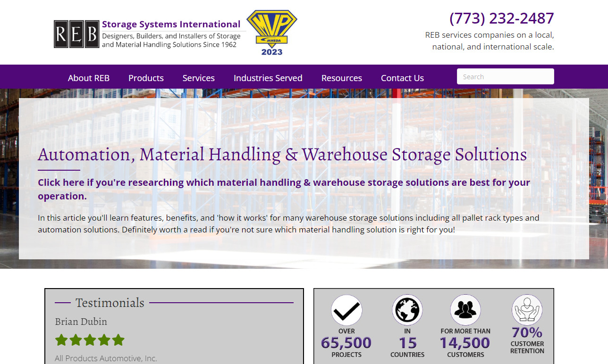The height and width of the screenshot is (364, 608).
Task: Click the testimonial author name Brian Dubin
Action: coord(81,322)
